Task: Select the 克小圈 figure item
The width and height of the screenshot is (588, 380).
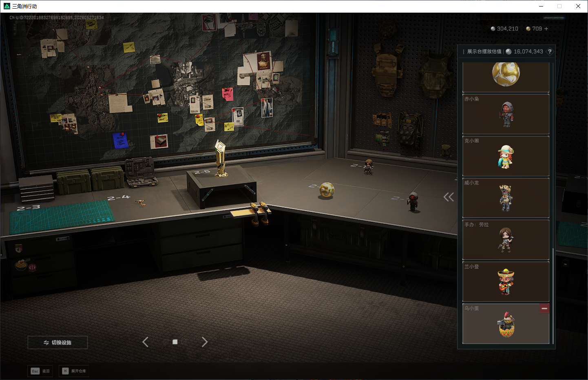Action: click(506, 156)
